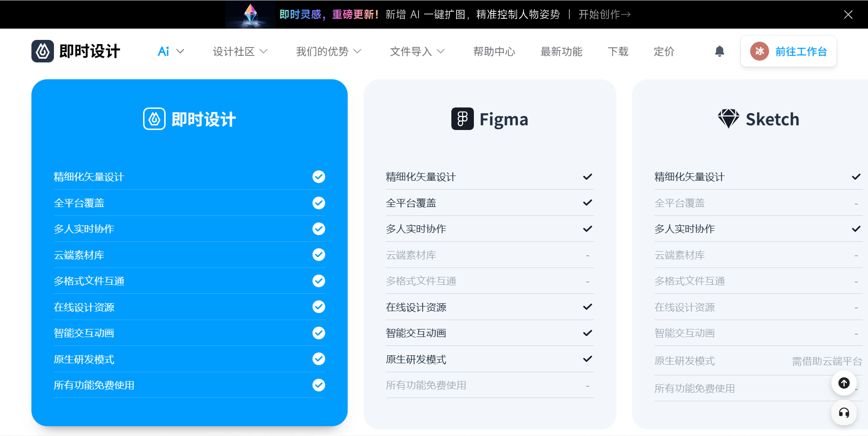Open the 帮助中心 menu item
Viewport: 868px width, 436px height.
(x=494, y=51)
